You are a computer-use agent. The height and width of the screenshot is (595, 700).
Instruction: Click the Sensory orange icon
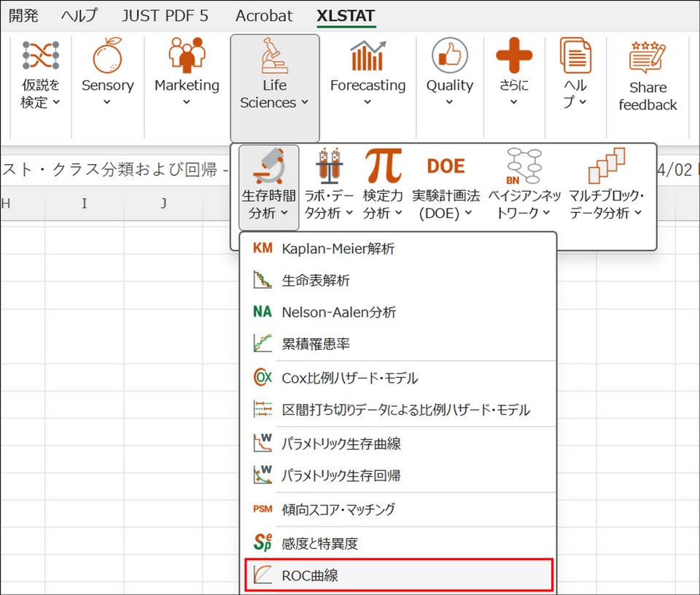point(107,58)
